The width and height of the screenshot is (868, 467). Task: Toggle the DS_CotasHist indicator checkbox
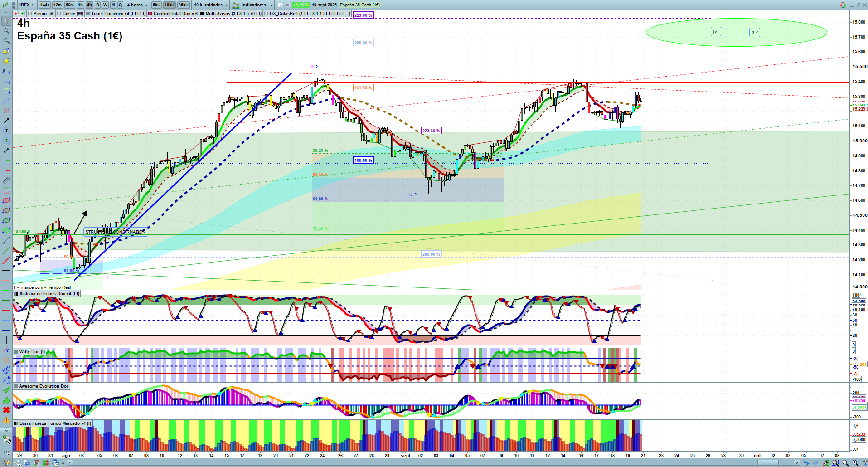pyautogui.click(x=266, y=14)
